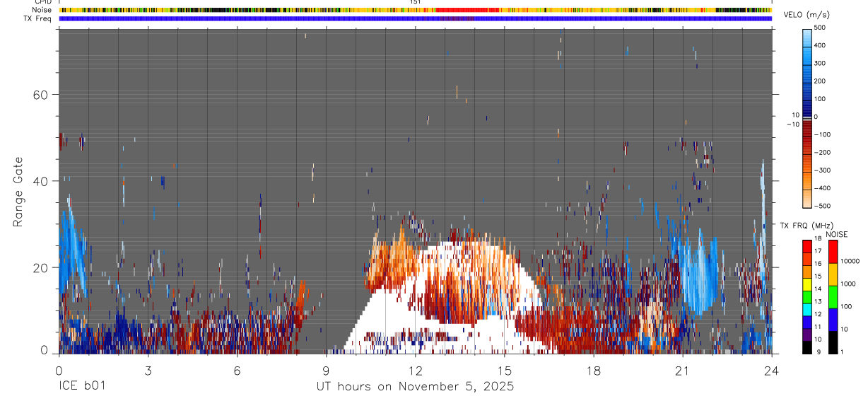Click the "15" tick on UT hours axis
Screen dimensions: 868x401
point(504,370)
